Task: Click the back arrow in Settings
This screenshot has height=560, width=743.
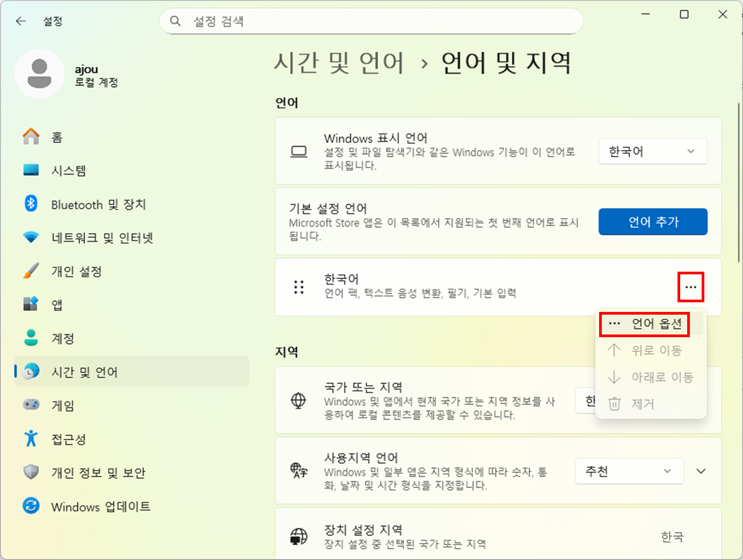Action: [21, 21]
